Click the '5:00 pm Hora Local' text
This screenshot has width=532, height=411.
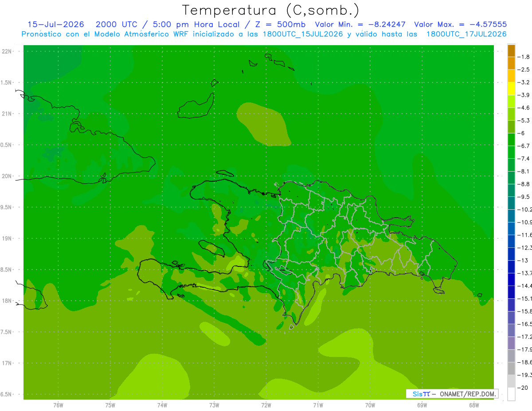click(x=196, y=25)
